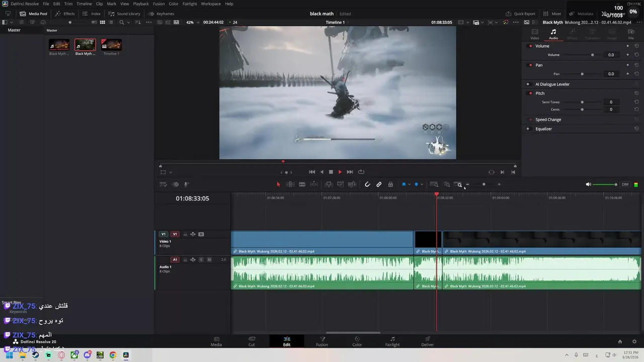
Task: Jump to the first frame
Action: (x=312, y=172)
